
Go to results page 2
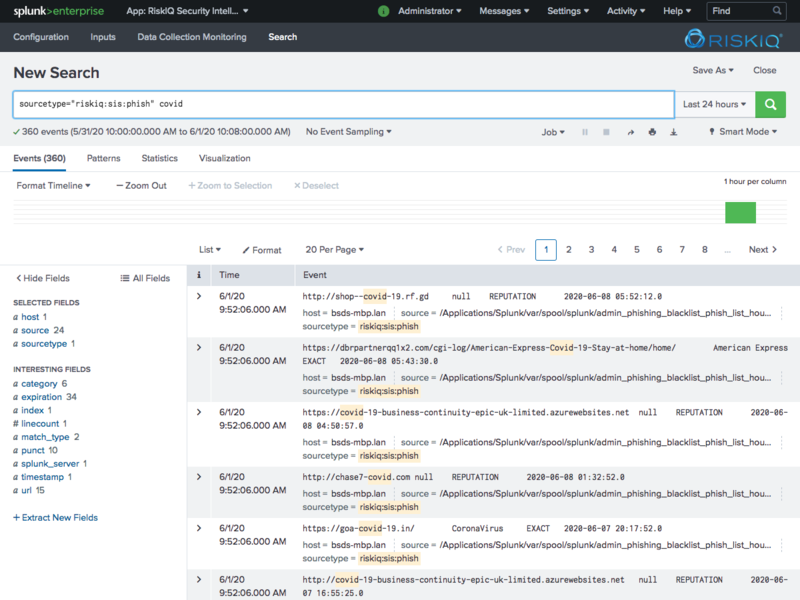568,249
